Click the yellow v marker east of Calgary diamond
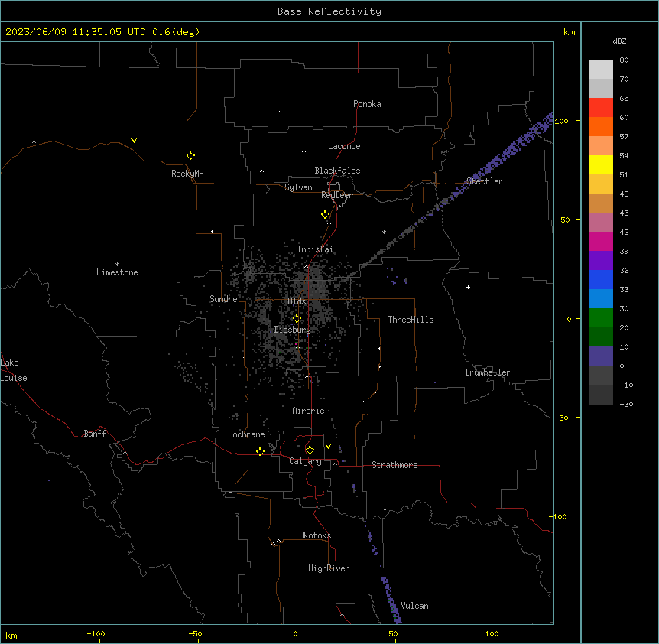 328,447
